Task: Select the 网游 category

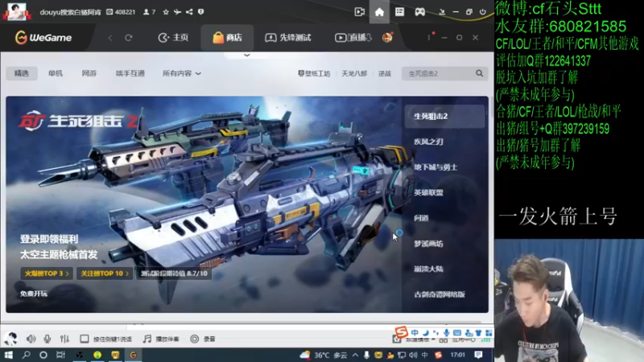Action: (x=89, y=73)
